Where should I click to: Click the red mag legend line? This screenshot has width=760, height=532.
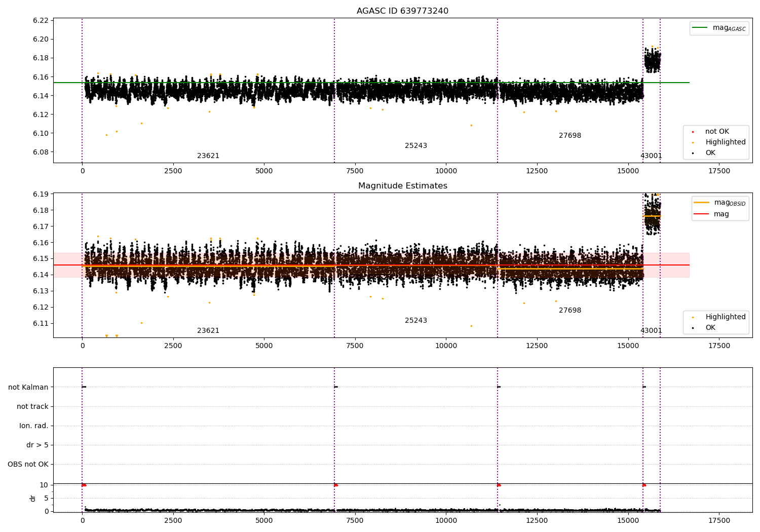tap(702, 214)
